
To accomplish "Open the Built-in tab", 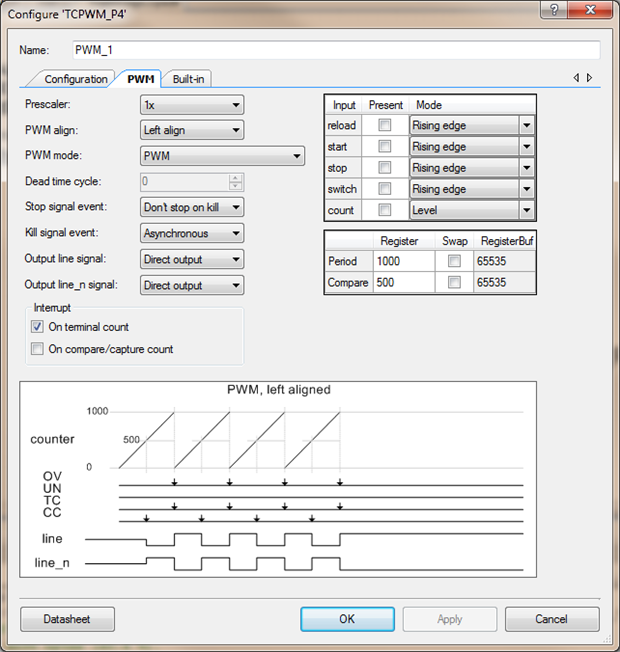I will pos(190,79).
